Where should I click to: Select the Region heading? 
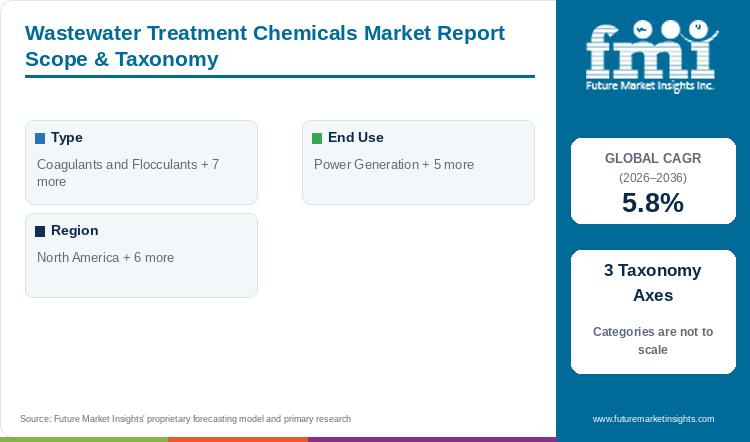coord(75,230)
